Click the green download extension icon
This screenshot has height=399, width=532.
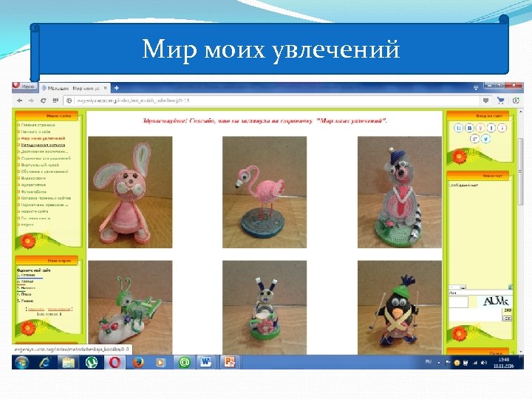point(516,100)
